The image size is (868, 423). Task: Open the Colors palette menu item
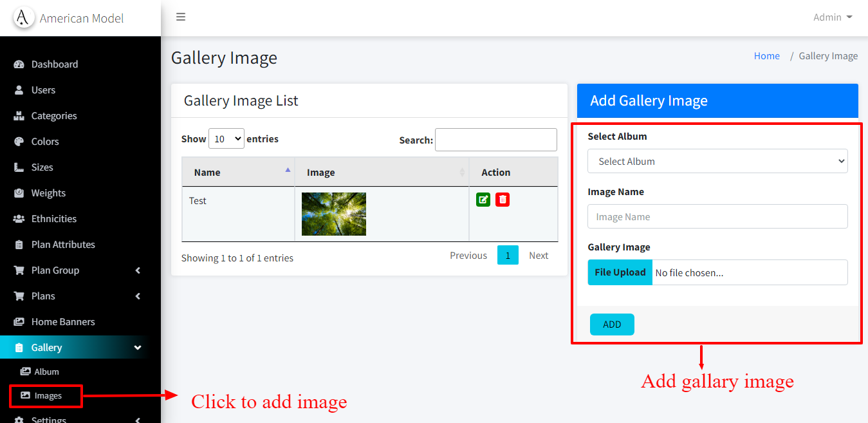click(45, 142)
